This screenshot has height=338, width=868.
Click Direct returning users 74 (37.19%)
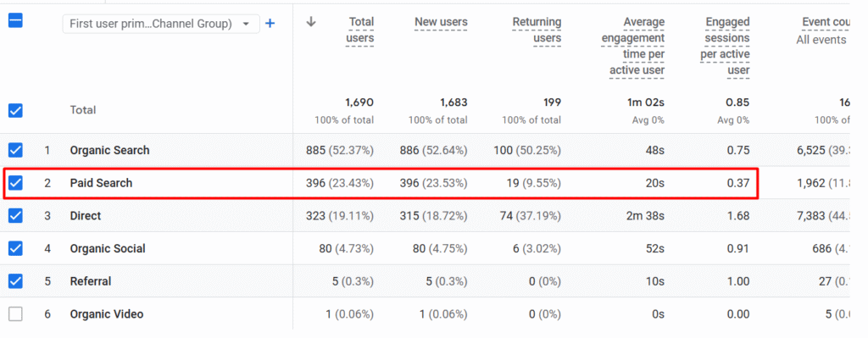[x=531, y=216]
